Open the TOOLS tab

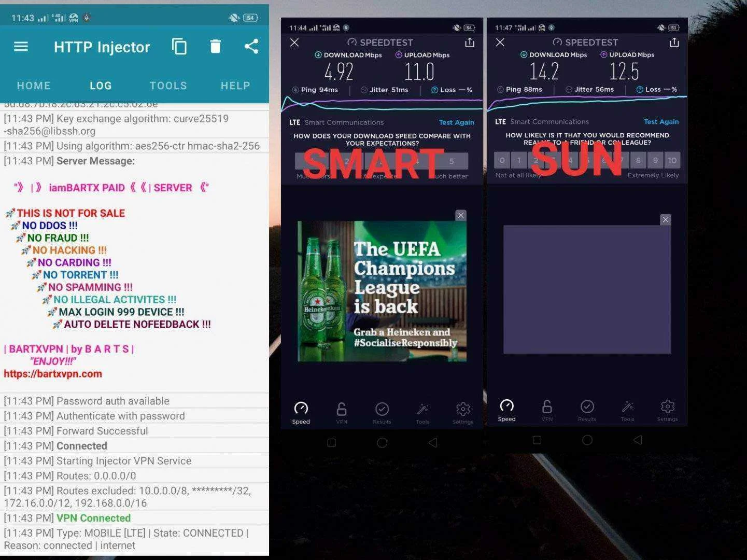coord(168,86)
